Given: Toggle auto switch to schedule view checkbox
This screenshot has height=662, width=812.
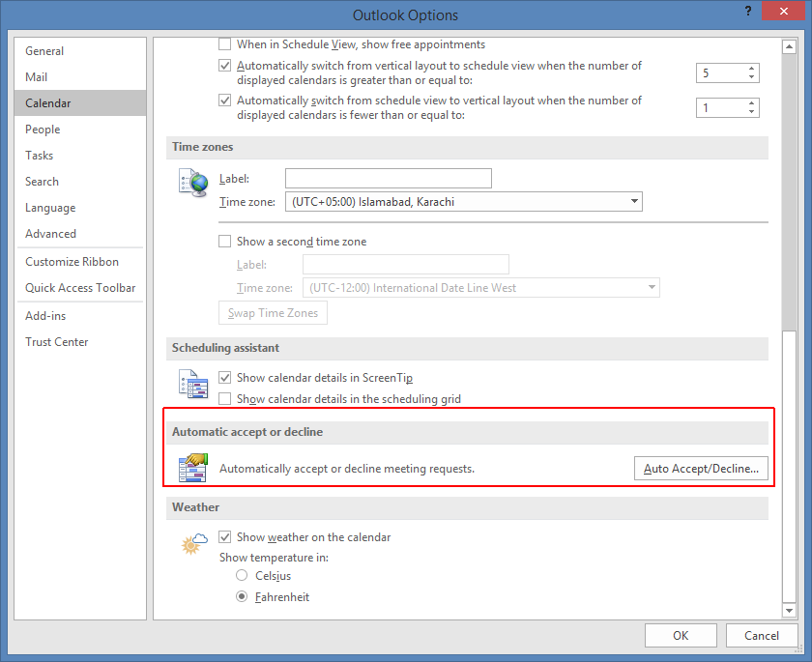Looking at the screenshot, I should (224, 66).
